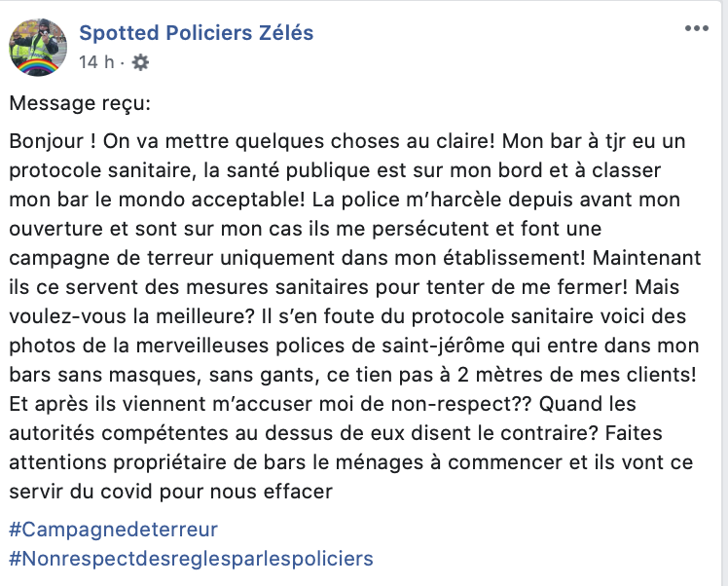Viewport: 728px width, 586px height.
Task: Open the #Campagnedeterreur hashtag
Action: 113,530
